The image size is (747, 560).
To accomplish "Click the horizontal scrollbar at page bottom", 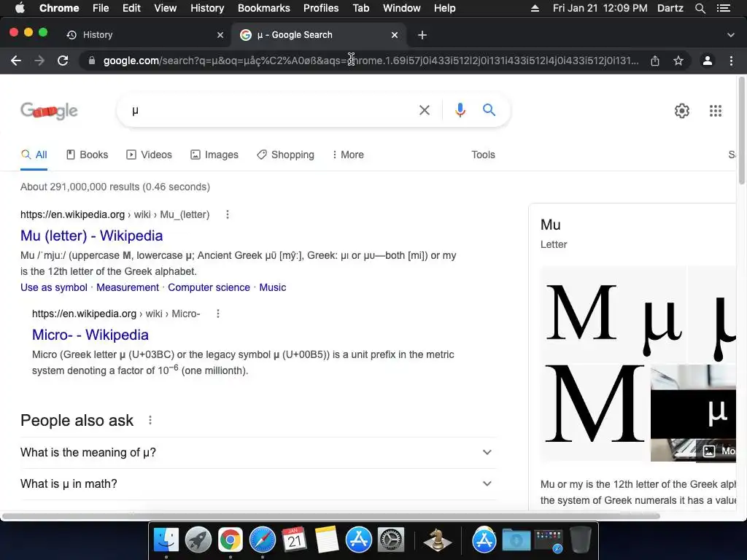I will point(330,516).
